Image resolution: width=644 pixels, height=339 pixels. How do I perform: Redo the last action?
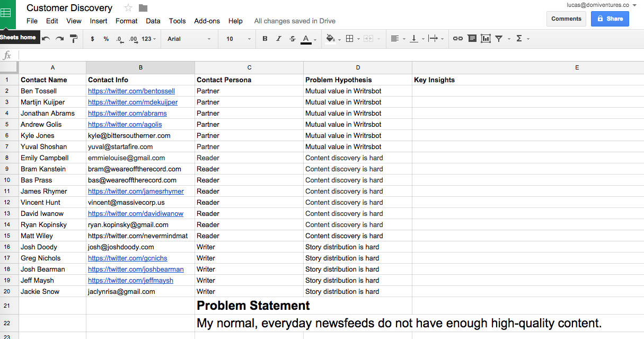click(x=60, y=39)
